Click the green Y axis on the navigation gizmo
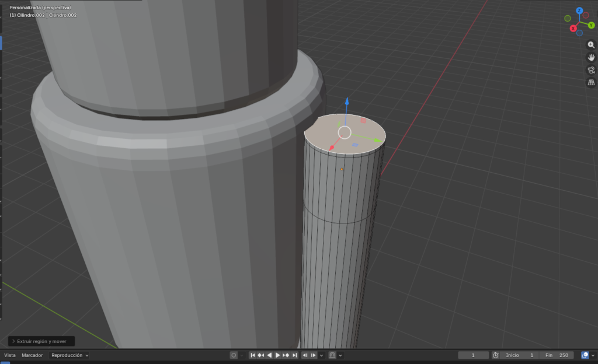 coord(591,24)
